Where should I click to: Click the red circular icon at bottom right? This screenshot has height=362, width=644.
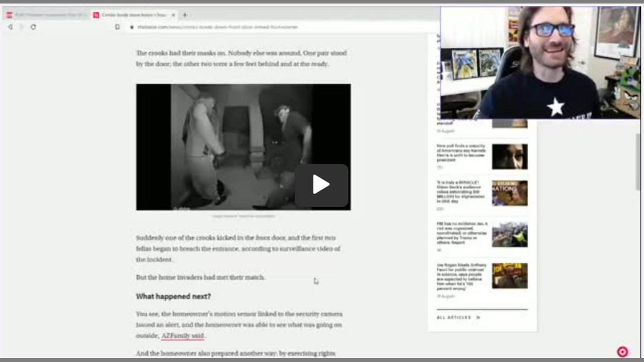(622, 352)
